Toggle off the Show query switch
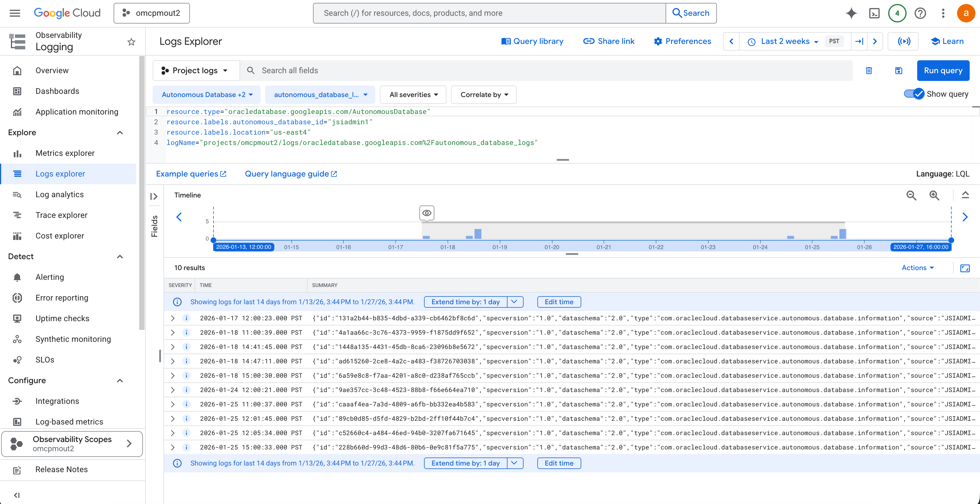 (913, 94)
